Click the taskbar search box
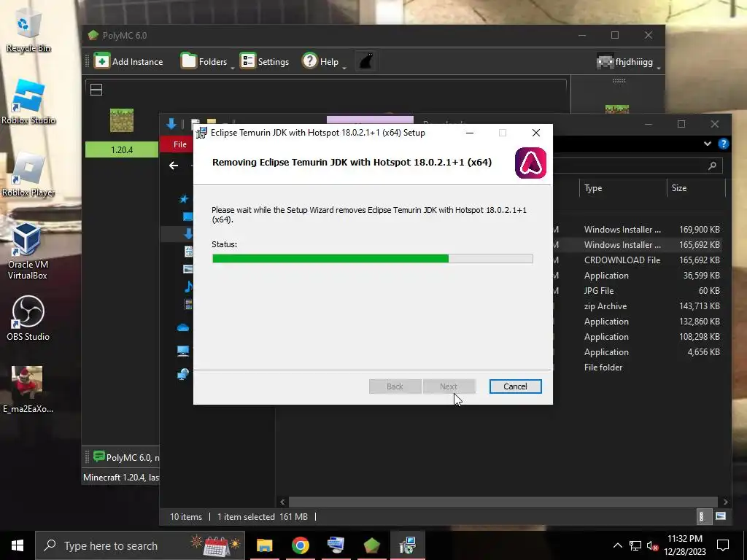The image size is (747, 560). [140, 545]
